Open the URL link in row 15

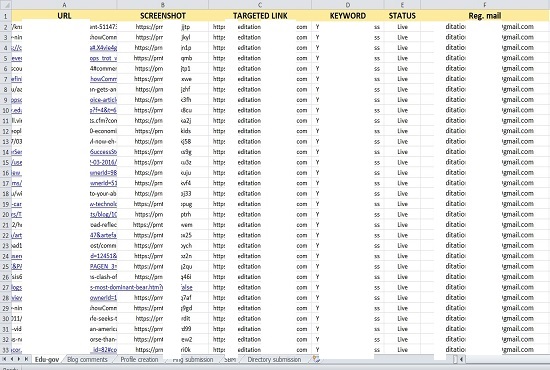click(x=64, y=162)
